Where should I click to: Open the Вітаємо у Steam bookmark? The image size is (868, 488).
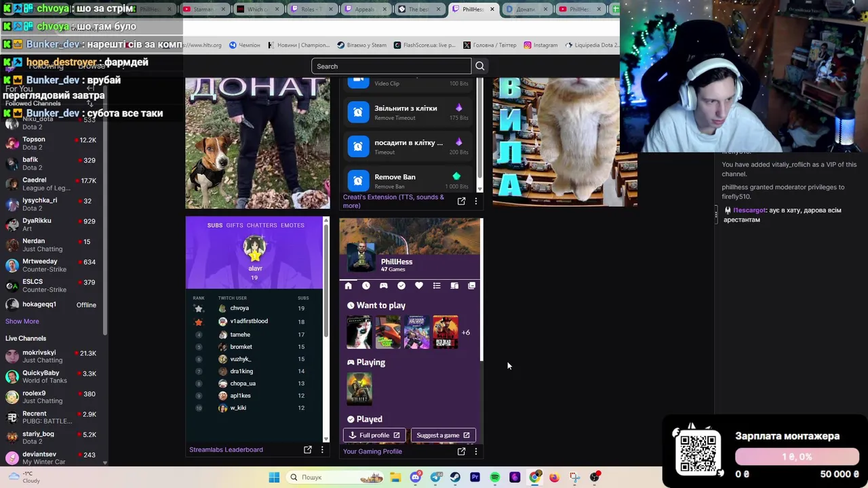coord(362,45)
